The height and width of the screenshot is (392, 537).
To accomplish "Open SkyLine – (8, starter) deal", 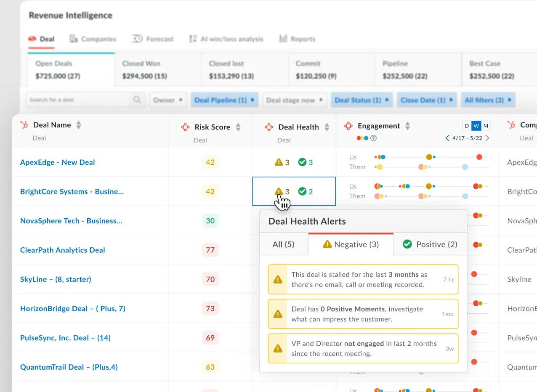I will coord(56,279).
